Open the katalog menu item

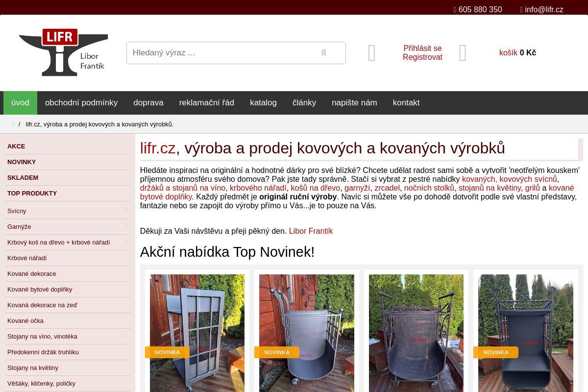[263, 103]
